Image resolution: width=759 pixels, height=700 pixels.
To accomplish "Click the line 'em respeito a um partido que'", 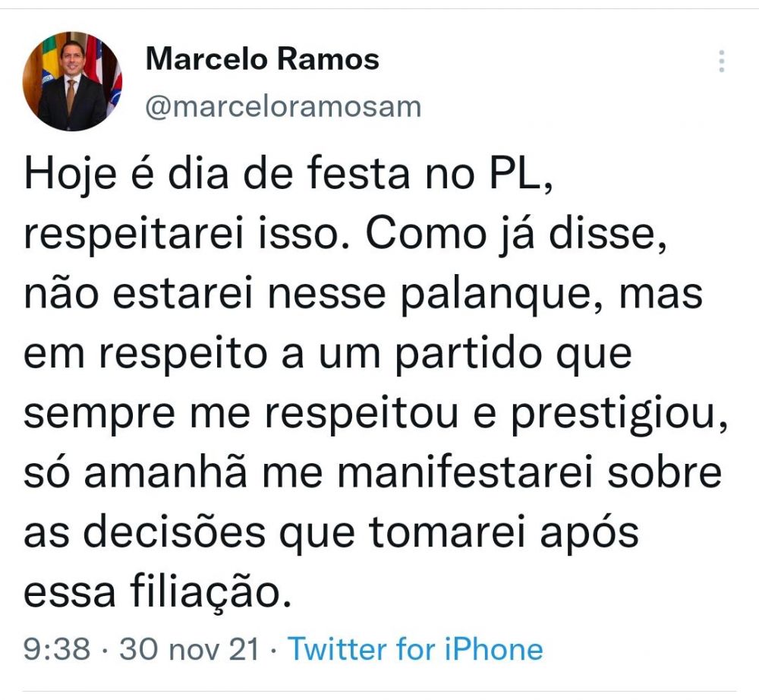I will click(328, 354).
